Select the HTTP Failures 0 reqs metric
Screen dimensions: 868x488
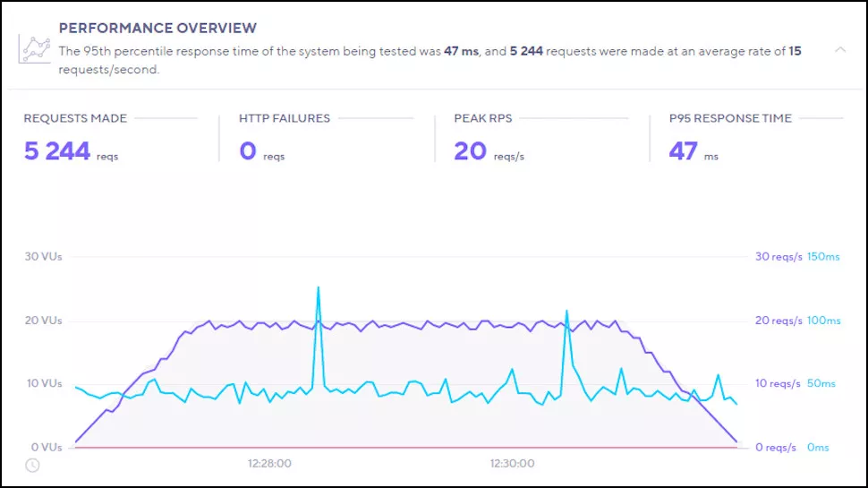pos(262,150)
